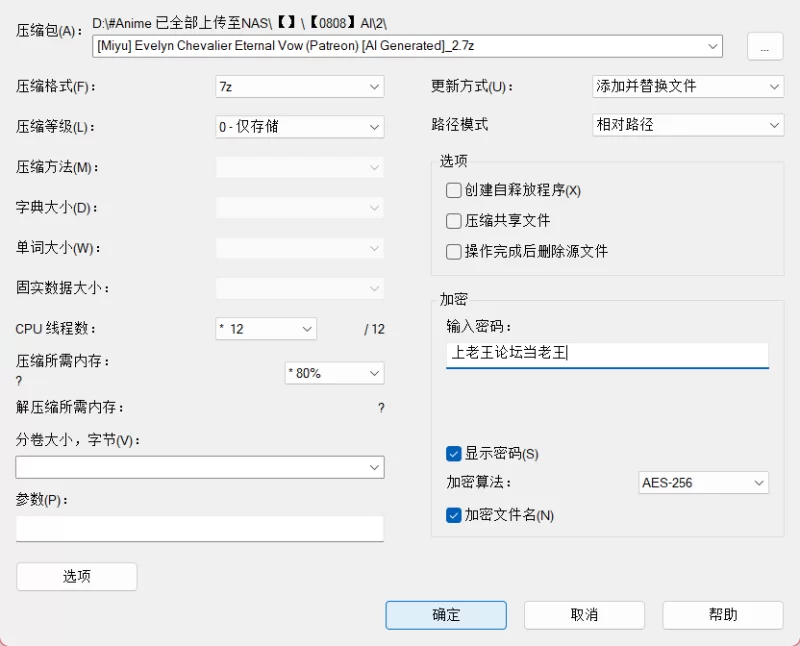Open the 分卷大小 volume size combo box
The width and height of the screenshot is (800, 646).
[200, 467]
